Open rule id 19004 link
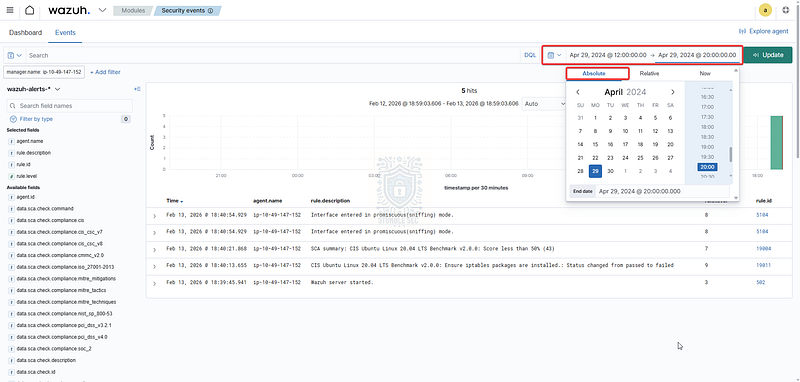The image size is (800, 382). tap(763, 248)
